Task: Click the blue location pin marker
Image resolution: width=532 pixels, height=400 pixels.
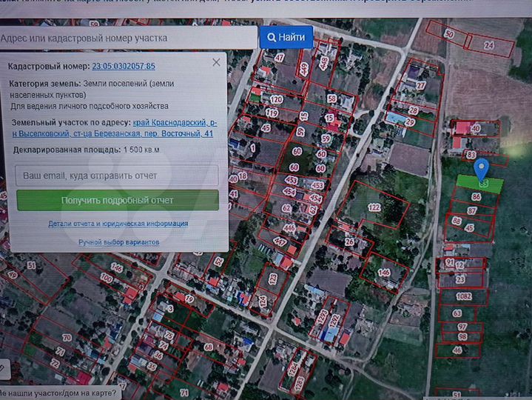Action: 481,168
